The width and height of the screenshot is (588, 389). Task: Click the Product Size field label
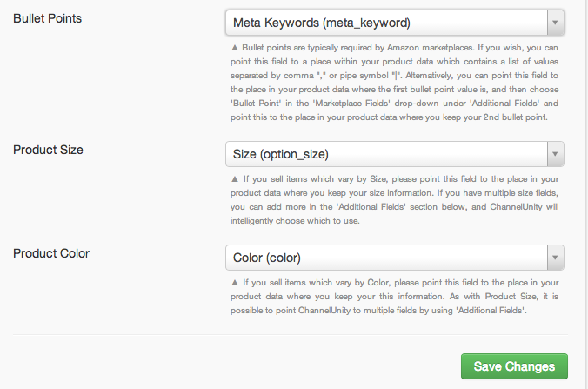point(48,150)
